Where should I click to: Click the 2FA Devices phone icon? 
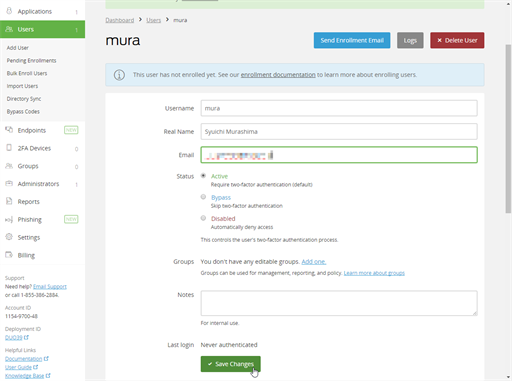click(9, 148)
